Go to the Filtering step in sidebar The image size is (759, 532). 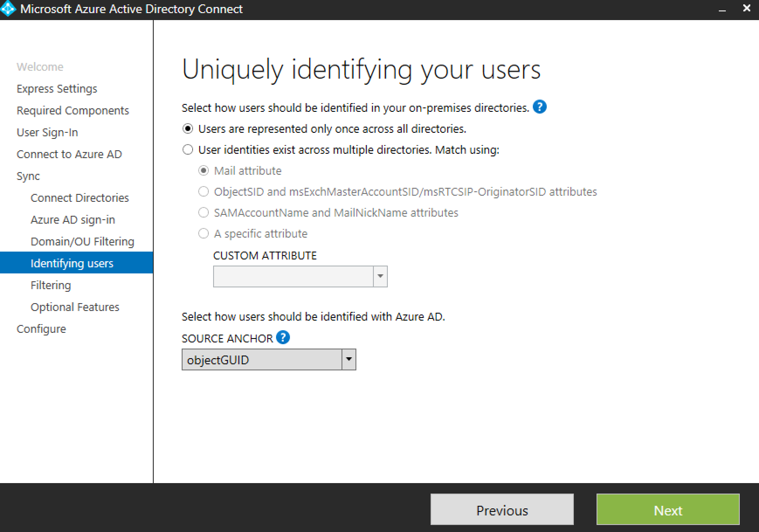(51, 285)
